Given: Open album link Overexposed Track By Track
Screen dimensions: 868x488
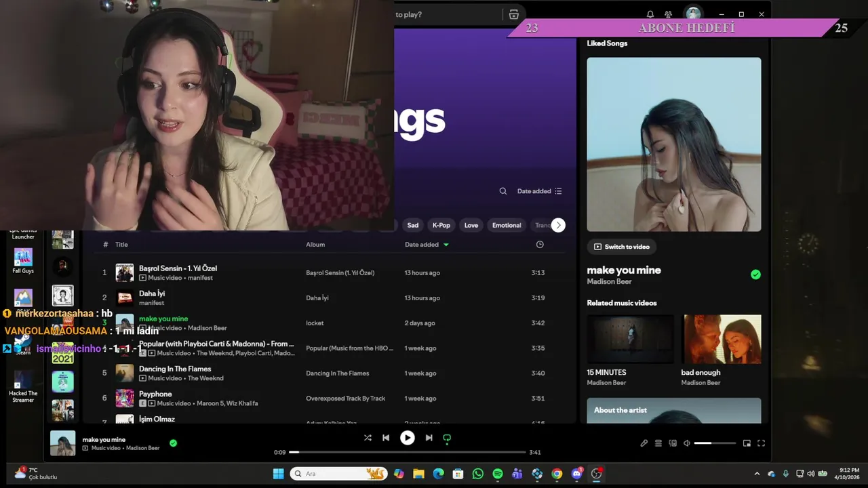Looking at the screenshot, I should pyautogui.click(x=345, y=399).
